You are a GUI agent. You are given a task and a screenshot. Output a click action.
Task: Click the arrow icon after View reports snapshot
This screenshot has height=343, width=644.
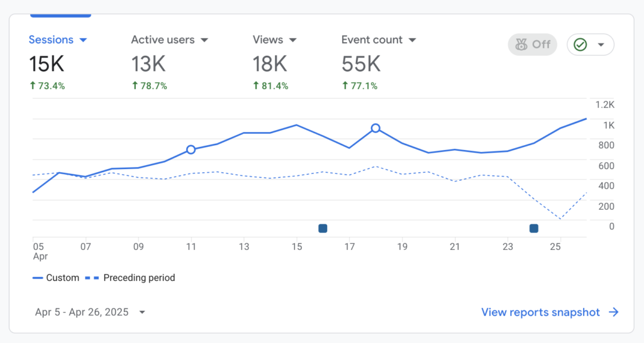click(x=614, y=312)
